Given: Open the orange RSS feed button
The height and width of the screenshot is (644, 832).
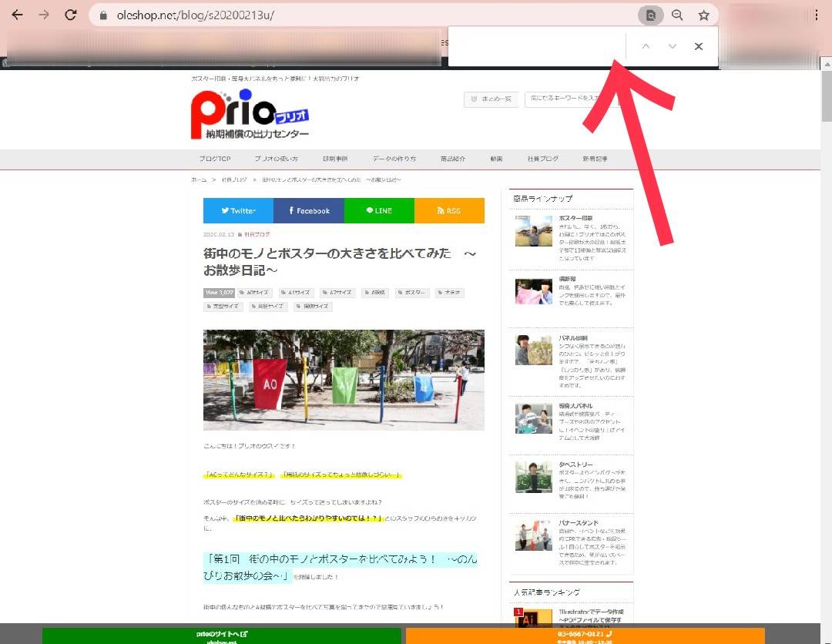Looking at the screenshot, I should tap(449, 210).
